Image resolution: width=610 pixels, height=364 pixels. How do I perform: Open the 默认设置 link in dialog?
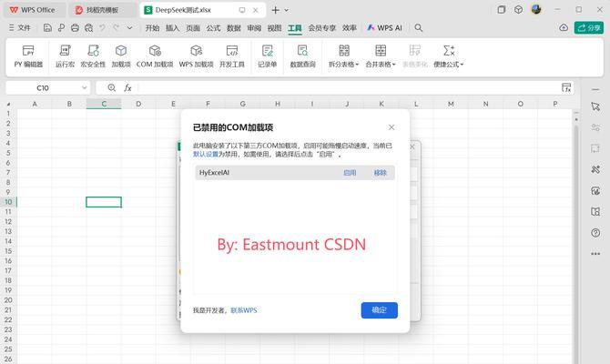tap(206, 155)
